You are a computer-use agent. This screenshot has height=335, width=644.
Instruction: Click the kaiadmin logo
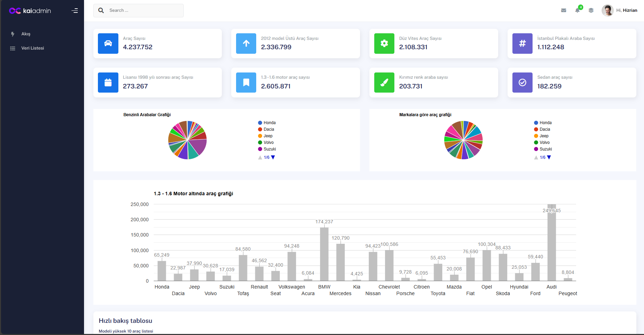pyautogui.click(x=30, y=10)
